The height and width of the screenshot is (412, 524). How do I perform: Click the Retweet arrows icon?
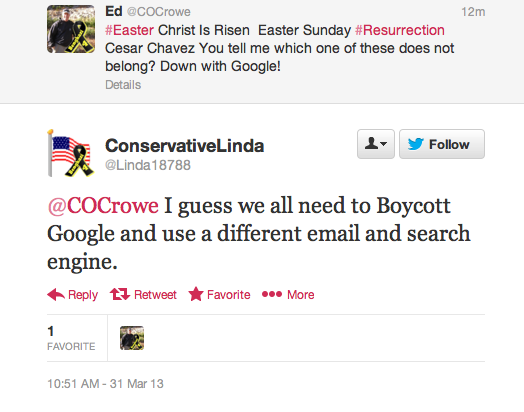tap(120, 294)
